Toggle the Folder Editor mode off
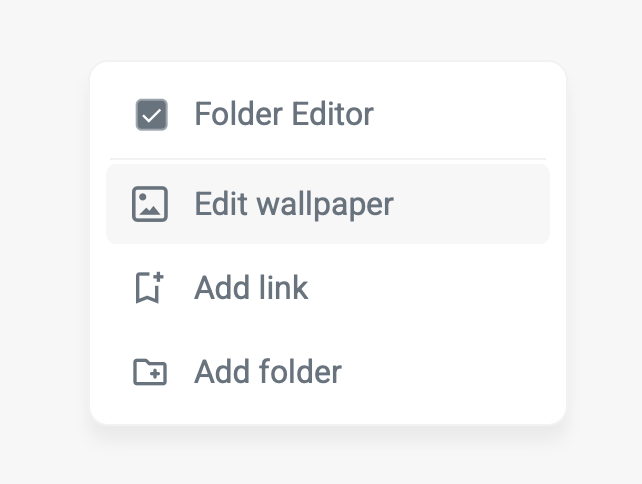This screenshot has height=484, width=642. coord(151,115)
